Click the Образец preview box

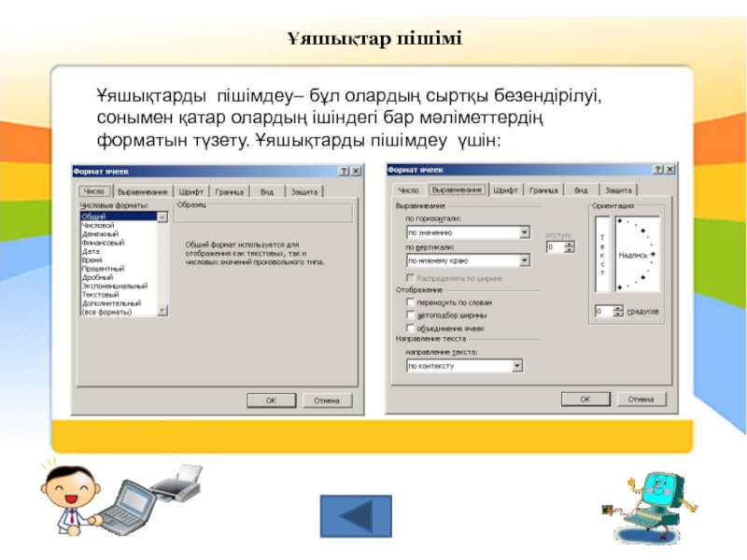(x=263, y=214)
